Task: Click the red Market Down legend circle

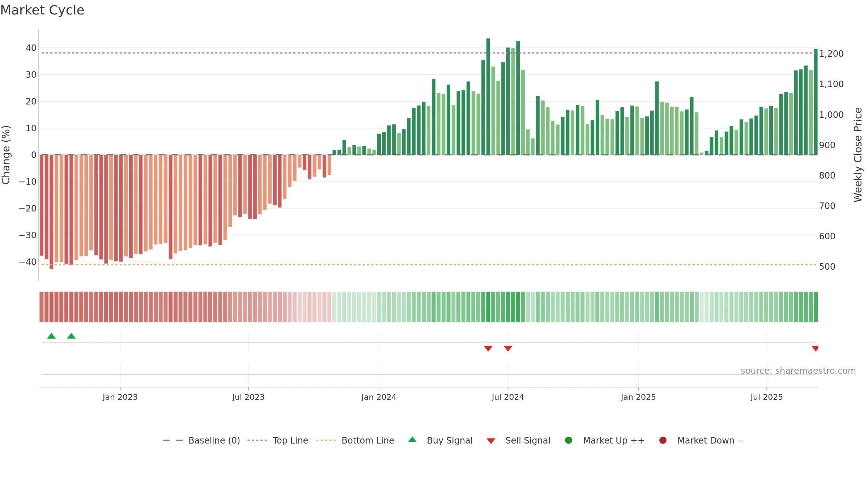Action: (663, 440)
